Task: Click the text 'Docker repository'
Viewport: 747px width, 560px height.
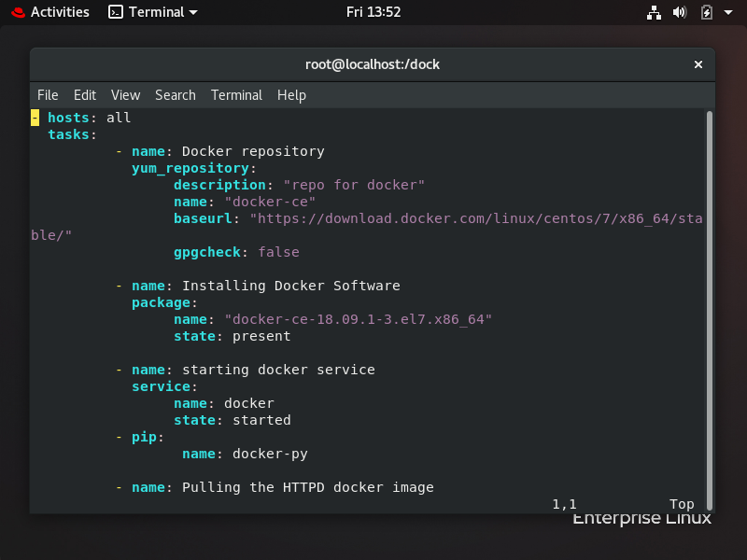Action: [253, 151]
